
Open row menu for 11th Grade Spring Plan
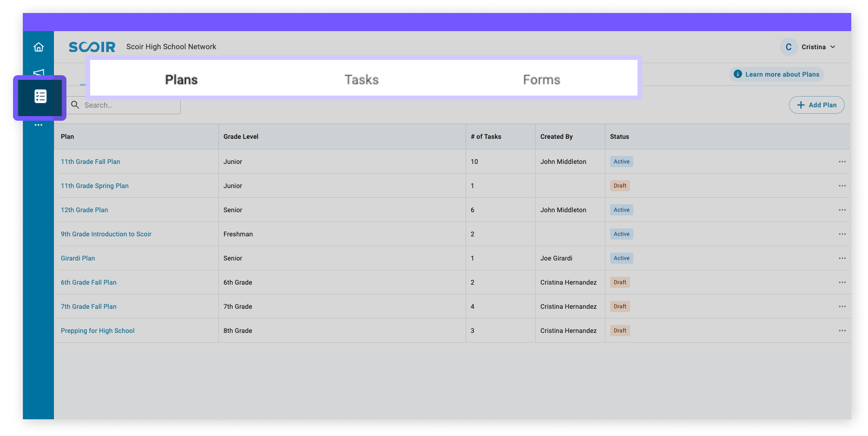click(842, 186)
